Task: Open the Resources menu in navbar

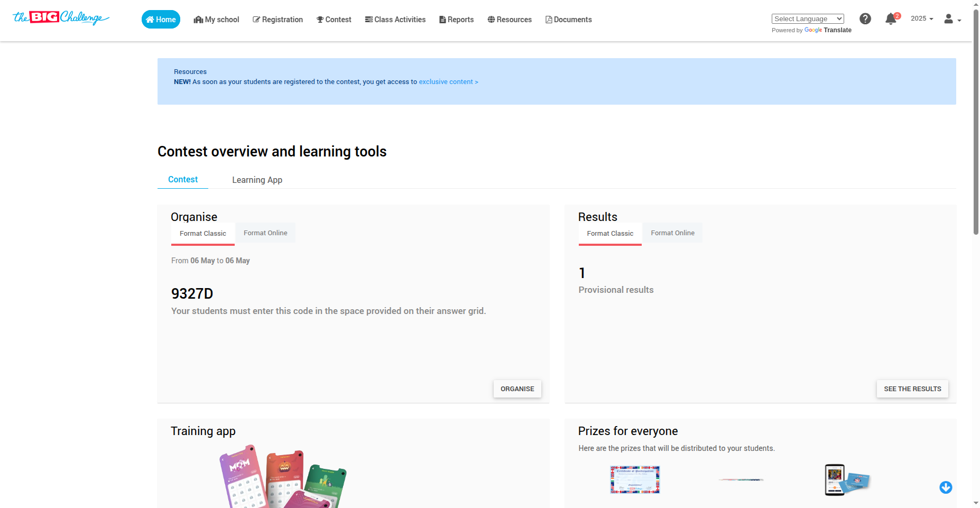Action: tap(510, 20)
